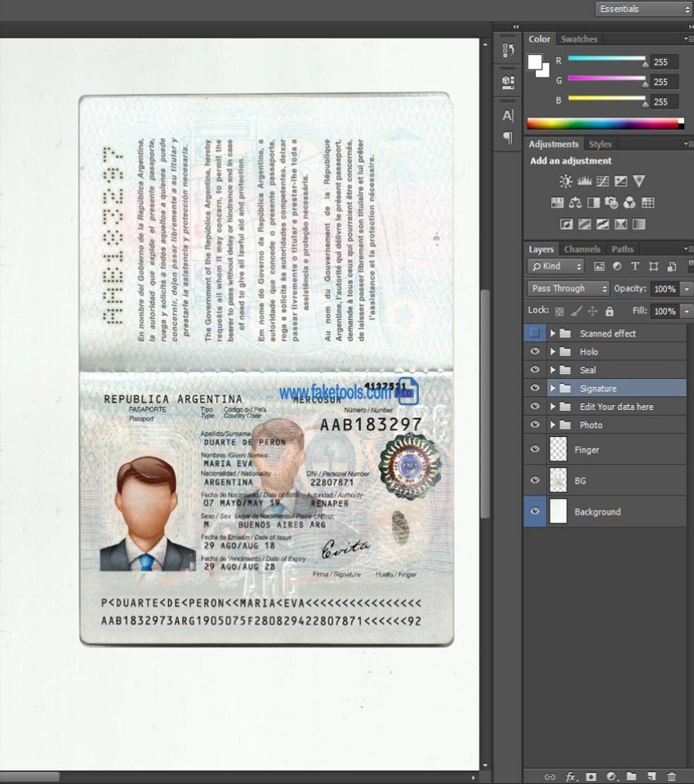Open the Paragraph panel icon
The height and width of the screenshot is (784, 694).
click(508, 137)
